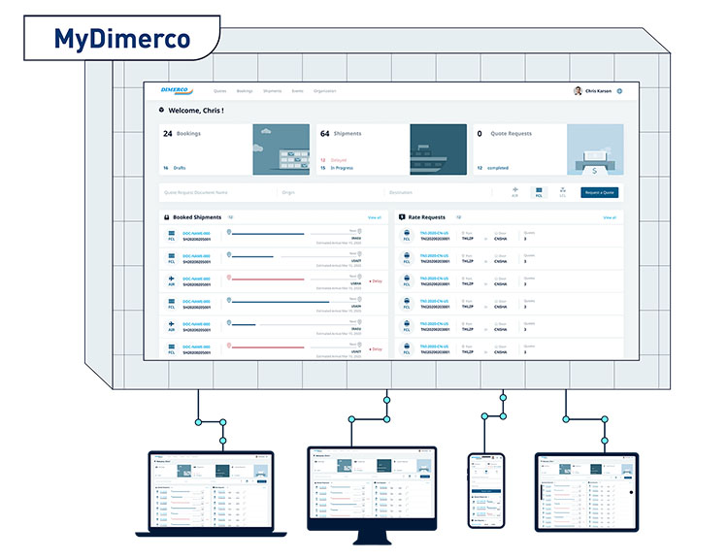Open the Events menu item

297,91
